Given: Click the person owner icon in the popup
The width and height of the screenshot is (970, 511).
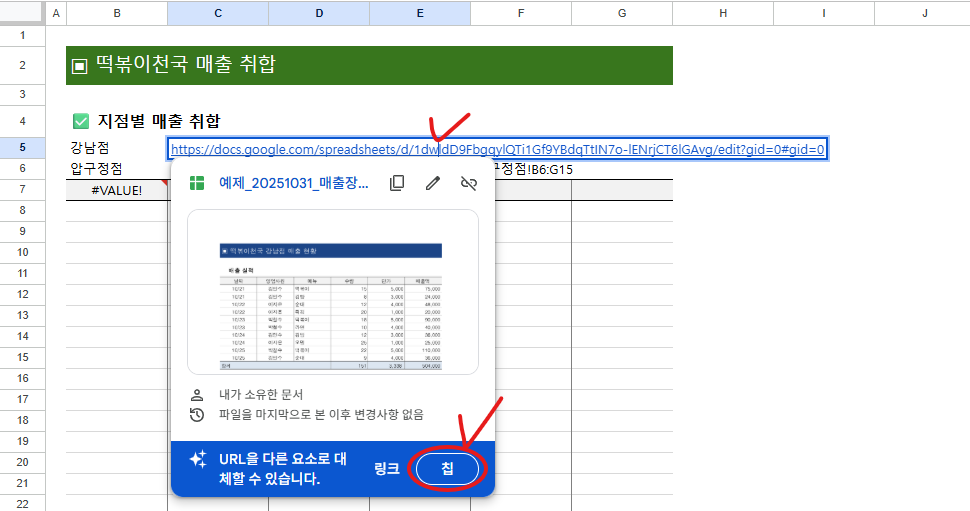Looking at the screenshot, I should (x=197, y=395).
